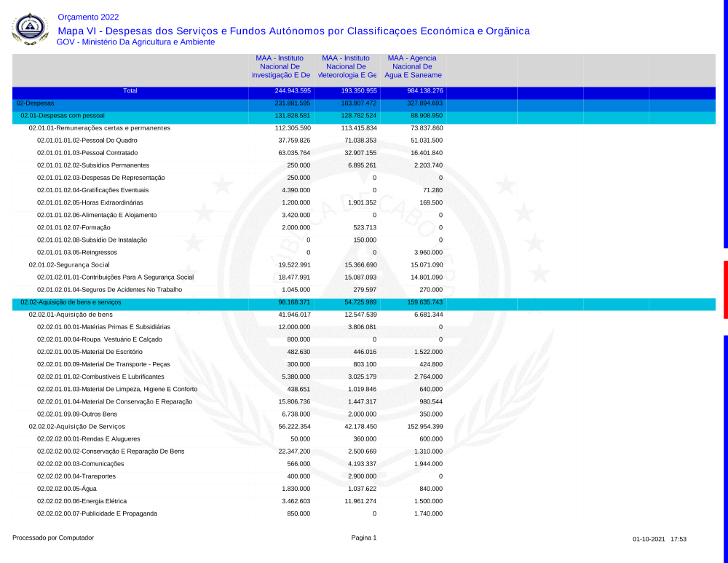728x563 pixels.
Task: Click the Mapa VI document title
Action: point(293,31)
